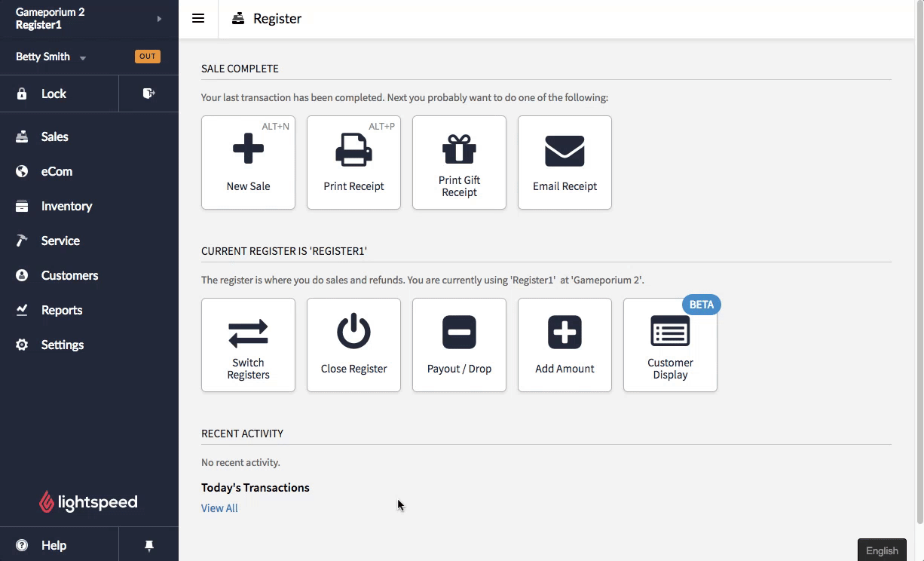Choose Email Receipt envelope tile
Screen dimensions: 924x561
(564, 162)
